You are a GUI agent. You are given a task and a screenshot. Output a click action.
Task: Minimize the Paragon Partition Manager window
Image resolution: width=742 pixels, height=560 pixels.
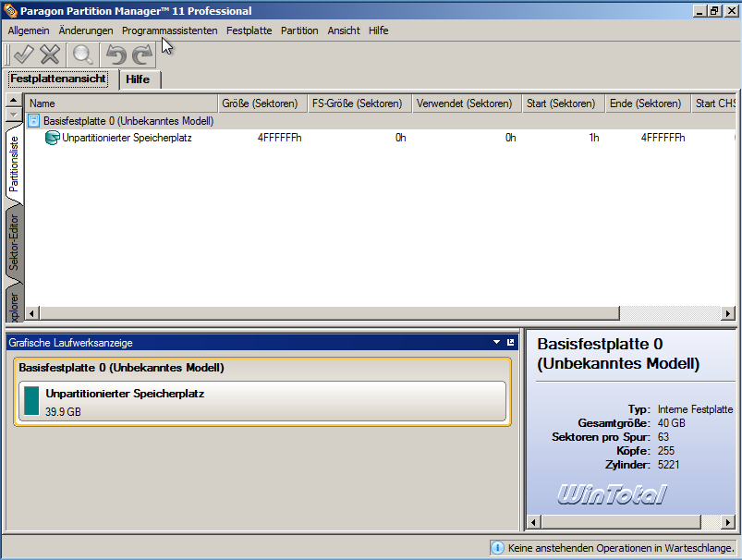point(699,11)
